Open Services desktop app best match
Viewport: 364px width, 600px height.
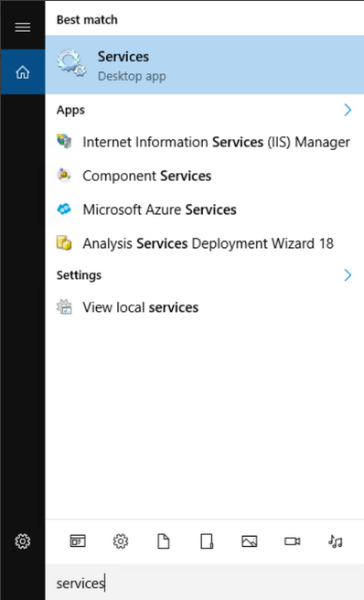(x=205, y=65)
